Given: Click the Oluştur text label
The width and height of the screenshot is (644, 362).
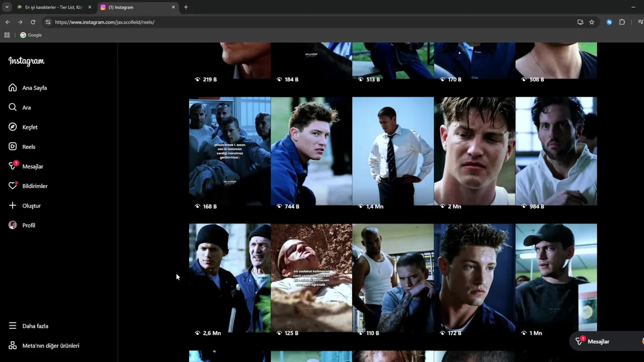Looking at the screenshot, I should click(32, 206).
